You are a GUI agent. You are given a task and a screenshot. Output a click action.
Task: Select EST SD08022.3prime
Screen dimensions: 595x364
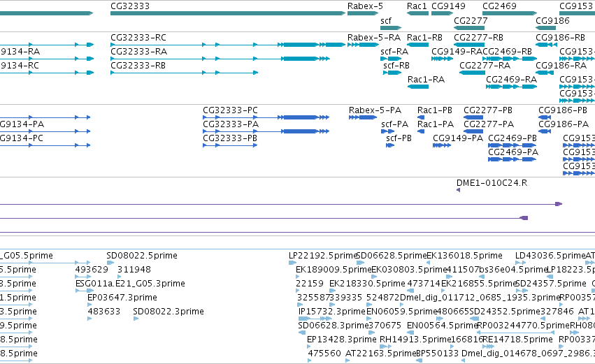click(168, 312)
